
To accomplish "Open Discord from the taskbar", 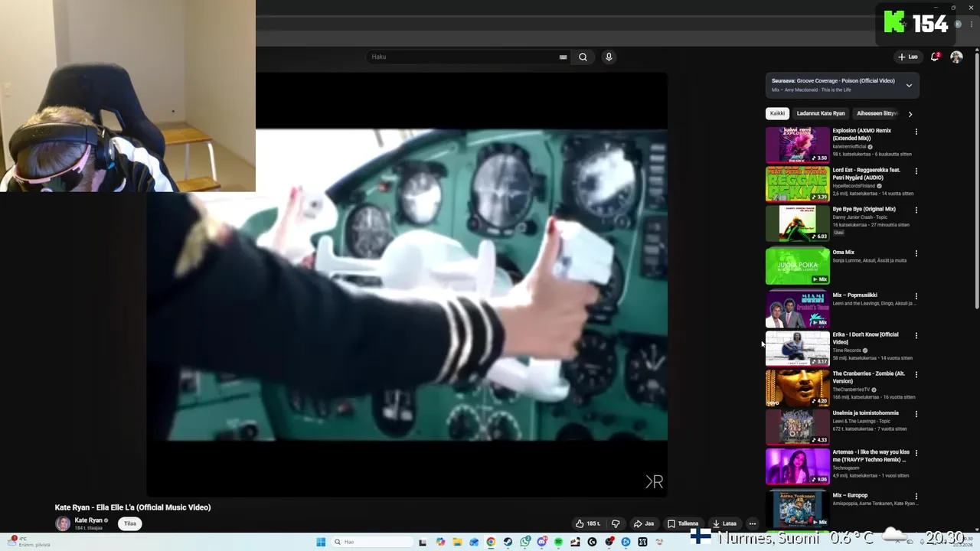I will (542, 542).
